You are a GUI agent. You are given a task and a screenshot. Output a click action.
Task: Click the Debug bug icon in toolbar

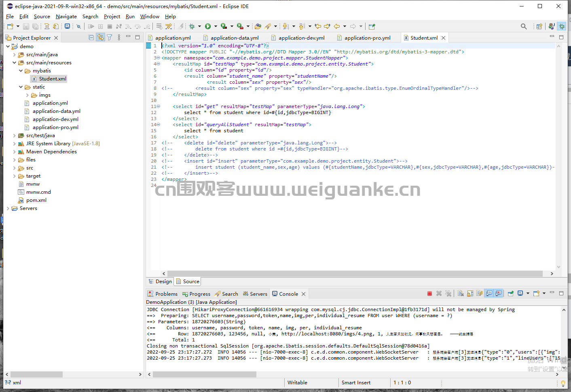[192, 26]
